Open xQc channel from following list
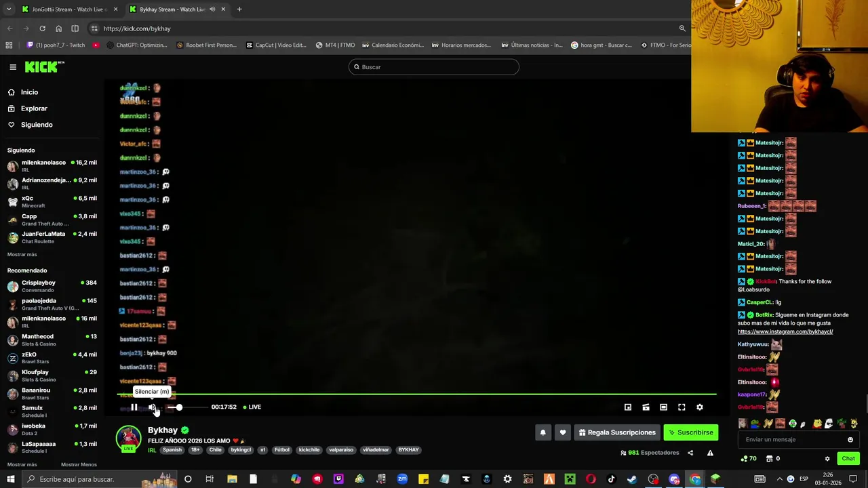 (x=52, y=201)
